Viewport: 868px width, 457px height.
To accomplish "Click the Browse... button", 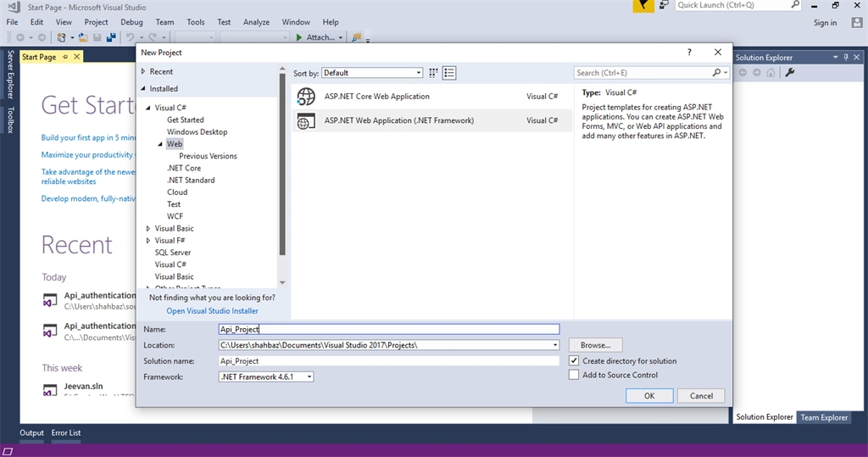I will (596, 345).
